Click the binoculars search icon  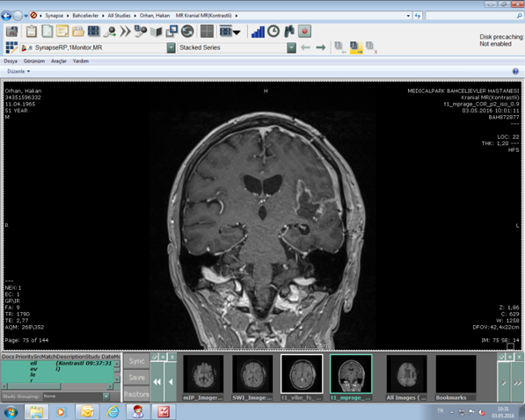[289, 32]
